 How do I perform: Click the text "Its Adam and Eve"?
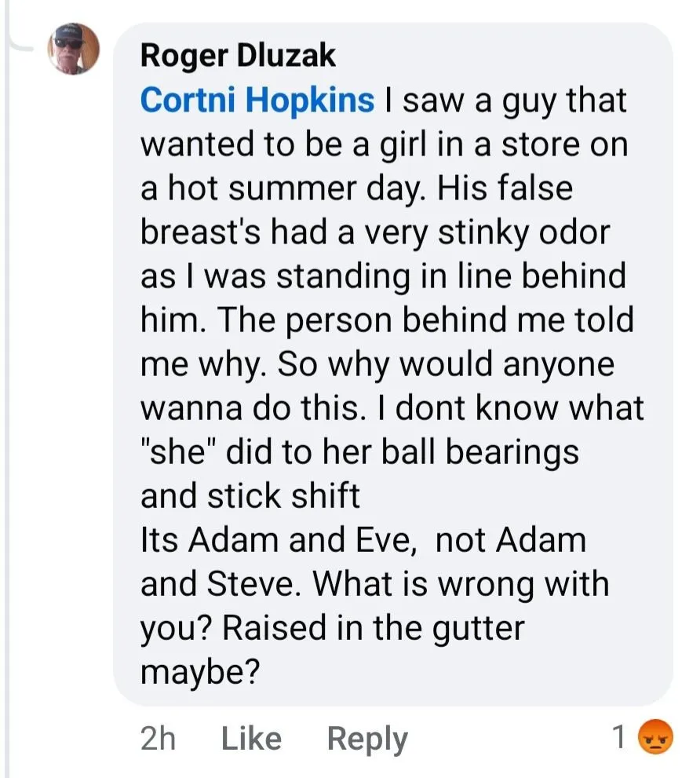click(274, 541)
